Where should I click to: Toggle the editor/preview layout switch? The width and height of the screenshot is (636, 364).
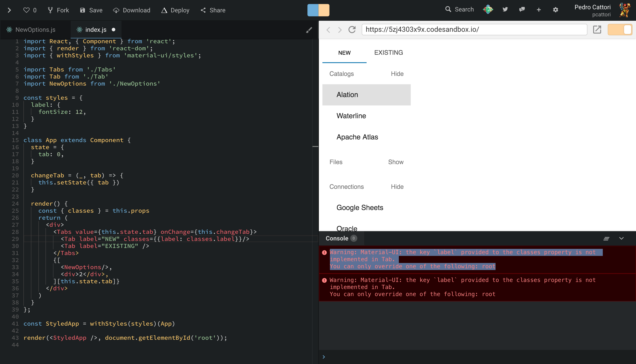pos(318,10)
